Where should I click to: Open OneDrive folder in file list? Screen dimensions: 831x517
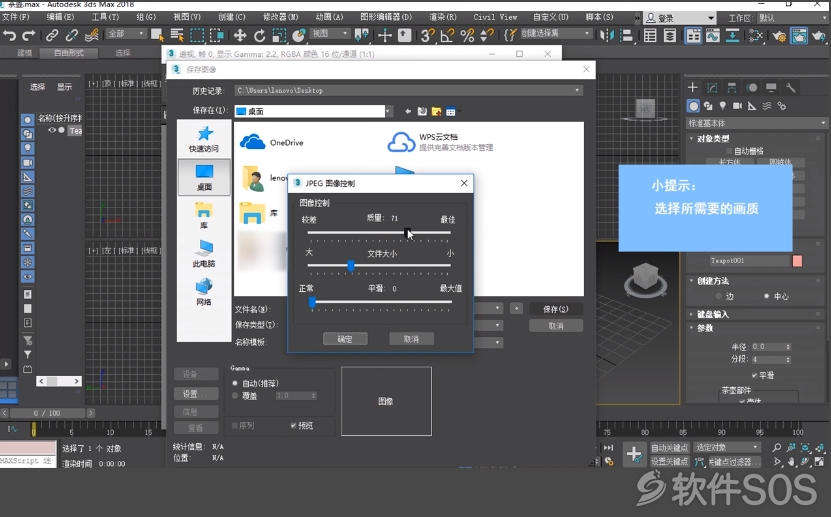tap(271, 142)
